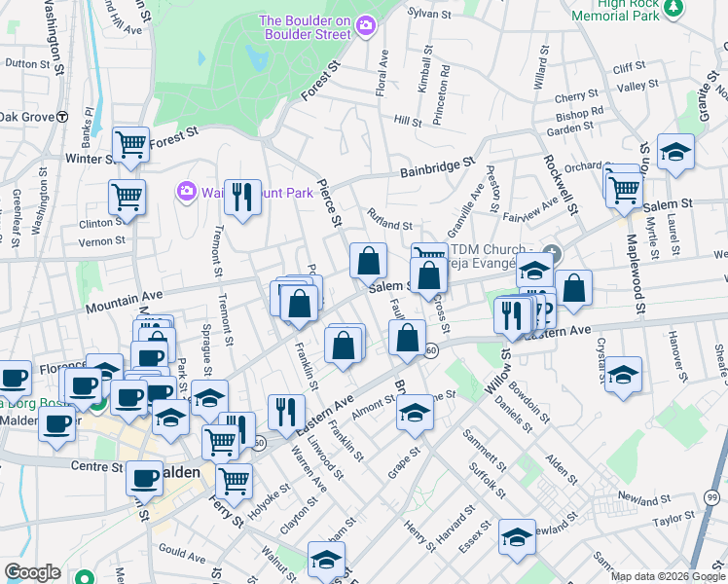Click the school marker near Almont St
The height and width of the screenshot is (584, 728).
pyautogui.click(x=415, y=414)
